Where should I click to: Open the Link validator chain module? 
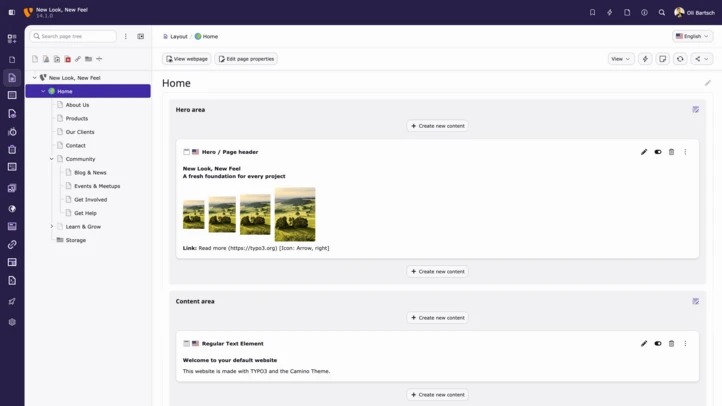pos(12,244)
